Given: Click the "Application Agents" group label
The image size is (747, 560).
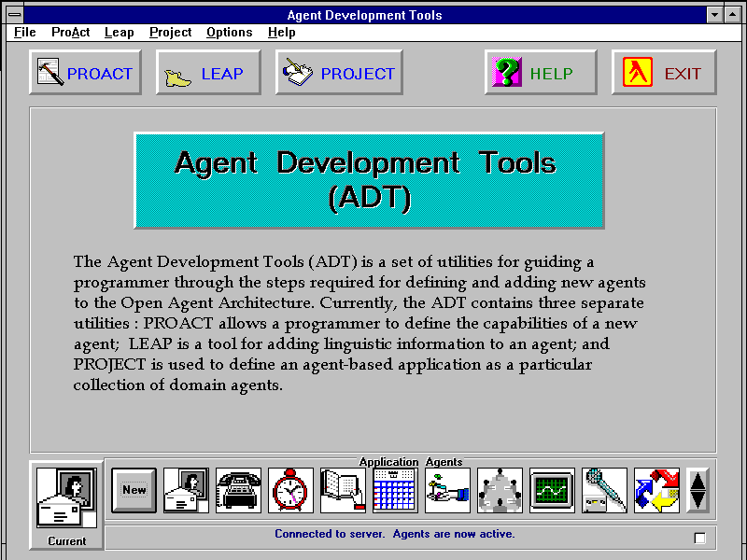Looking at the screenshot, I should 411,461.
